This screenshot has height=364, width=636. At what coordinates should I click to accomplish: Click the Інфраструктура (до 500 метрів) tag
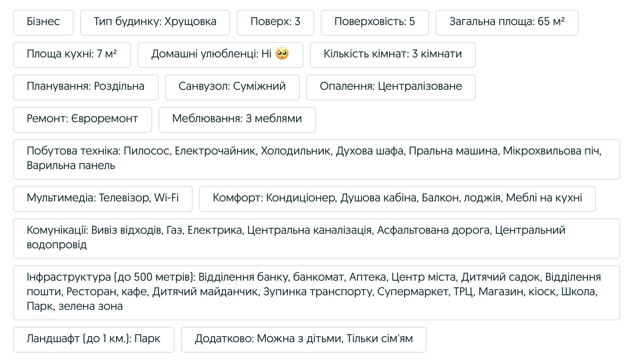pos(316,293)
